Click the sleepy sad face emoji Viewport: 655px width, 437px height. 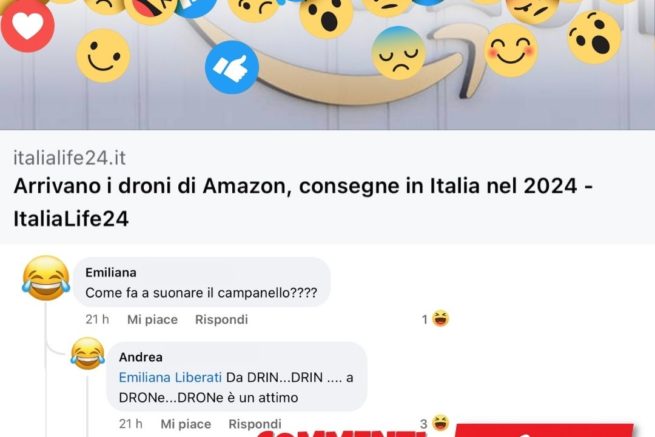[x=399, y=53]
